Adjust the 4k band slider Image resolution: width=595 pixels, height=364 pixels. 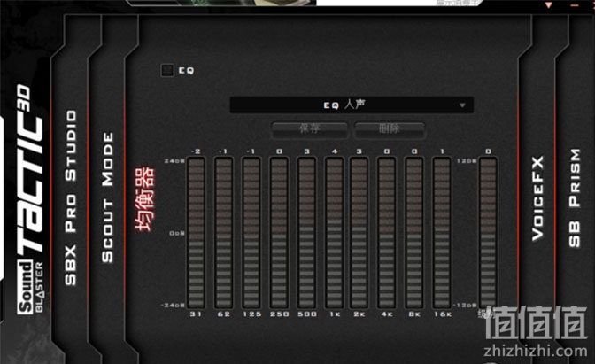click(x=386, y=233)
